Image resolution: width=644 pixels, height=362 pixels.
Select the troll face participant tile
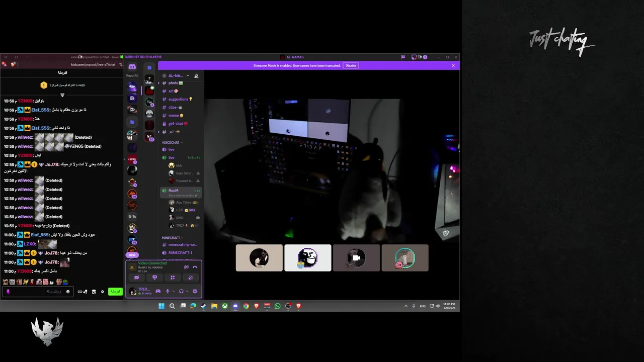[308, 258]
